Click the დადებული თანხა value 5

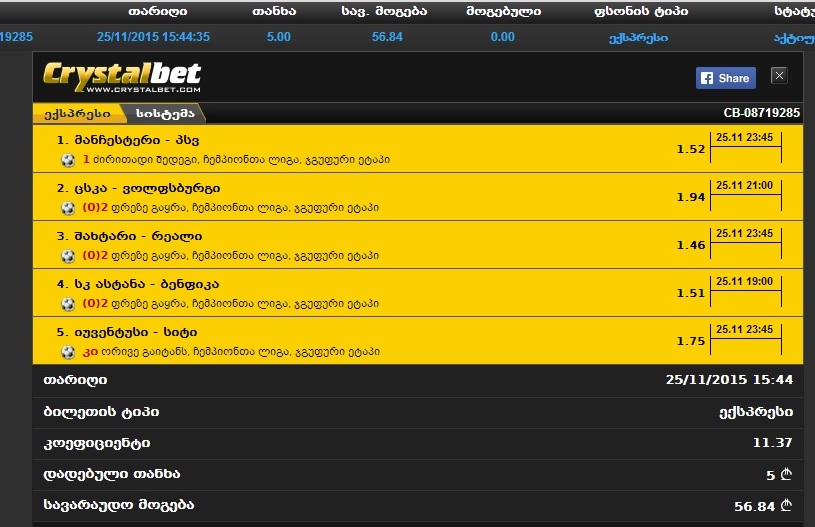click(770, 475)
